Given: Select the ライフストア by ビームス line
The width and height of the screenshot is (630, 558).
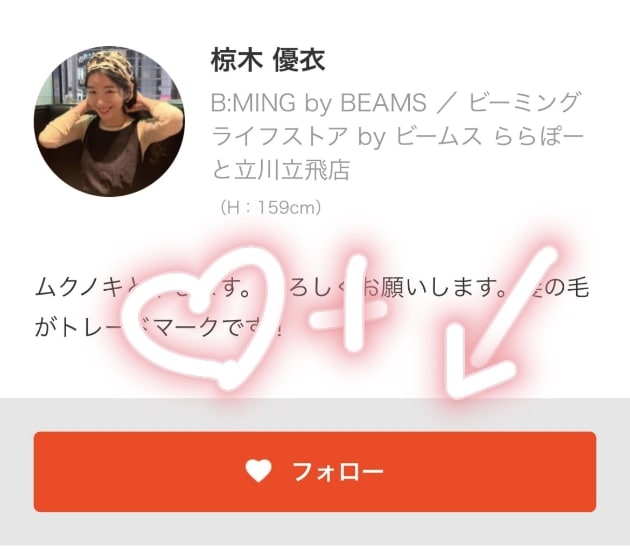Looking at the screenshot, I should pyautogui.click(x=346, y=137).
